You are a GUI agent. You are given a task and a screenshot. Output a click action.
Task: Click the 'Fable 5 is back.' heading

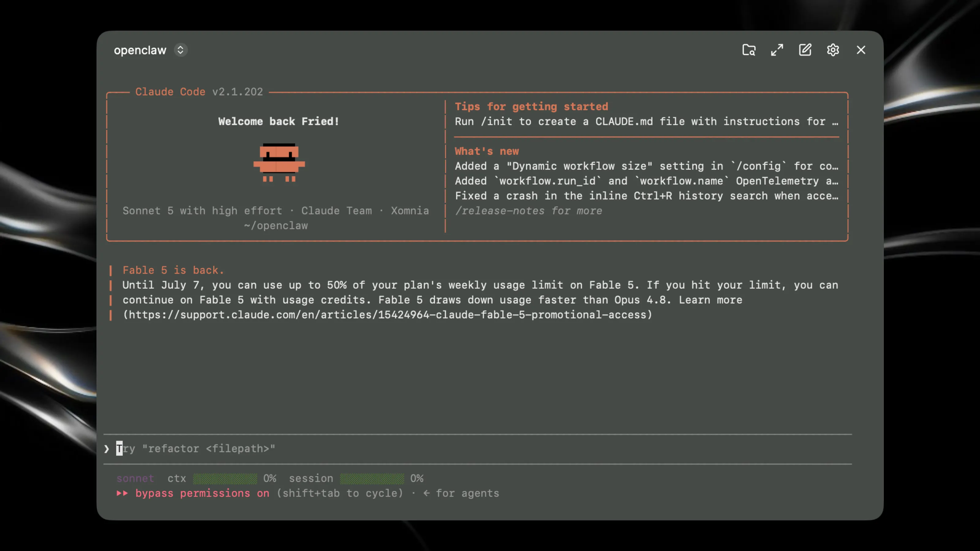[x=173, y=270]
